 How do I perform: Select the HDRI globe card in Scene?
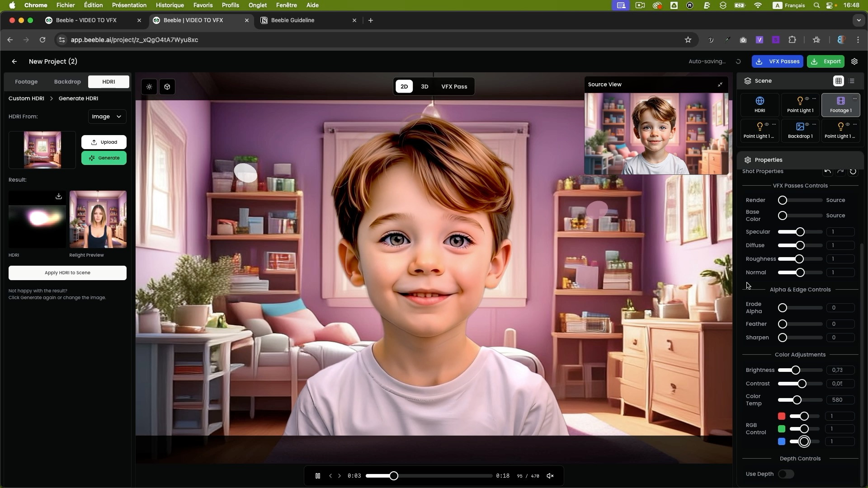760,105
